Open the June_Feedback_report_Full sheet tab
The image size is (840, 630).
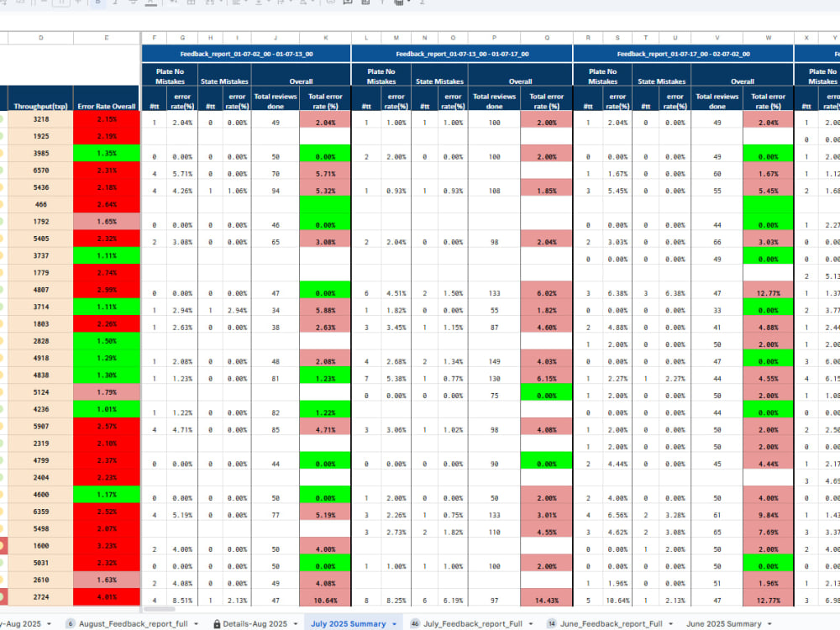pyautogui.click(x=612, y=623)
